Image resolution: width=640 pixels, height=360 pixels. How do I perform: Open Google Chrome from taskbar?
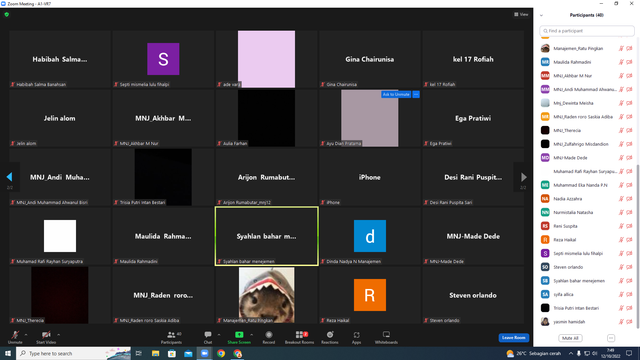pyautogui.click(x=221, y=353)
